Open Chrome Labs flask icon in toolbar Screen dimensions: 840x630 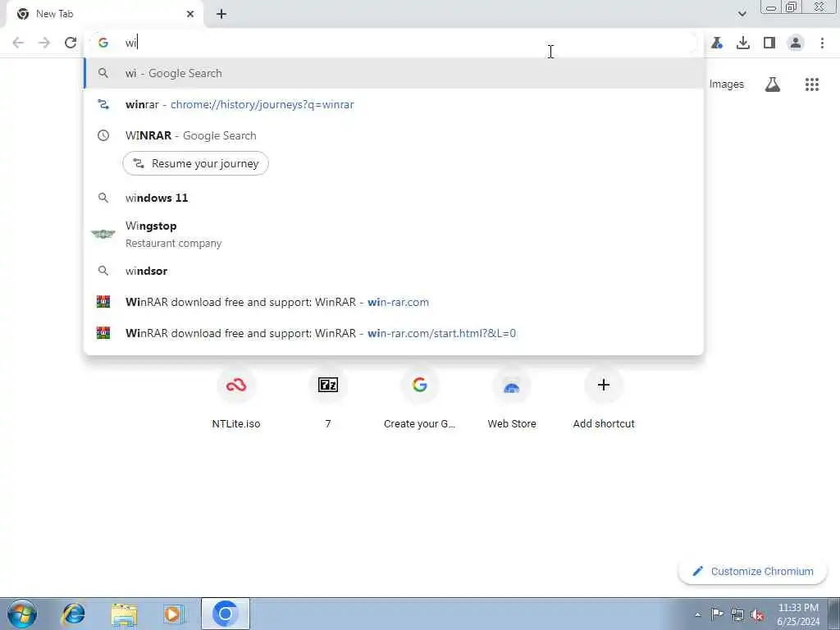point(717,43)
